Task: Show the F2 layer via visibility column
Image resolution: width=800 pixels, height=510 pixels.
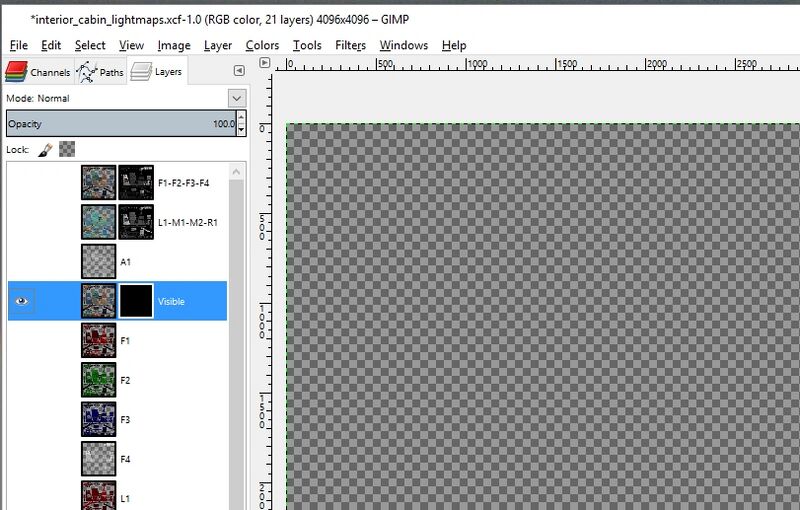Action: click(x=21, y=380)
